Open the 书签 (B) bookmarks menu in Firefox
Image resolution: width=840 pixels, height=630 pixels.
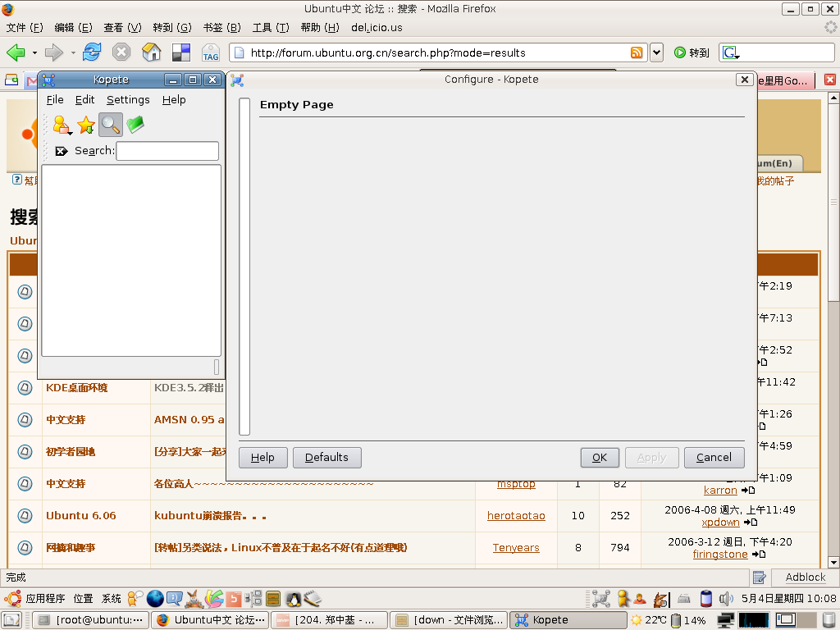point(222,27)
